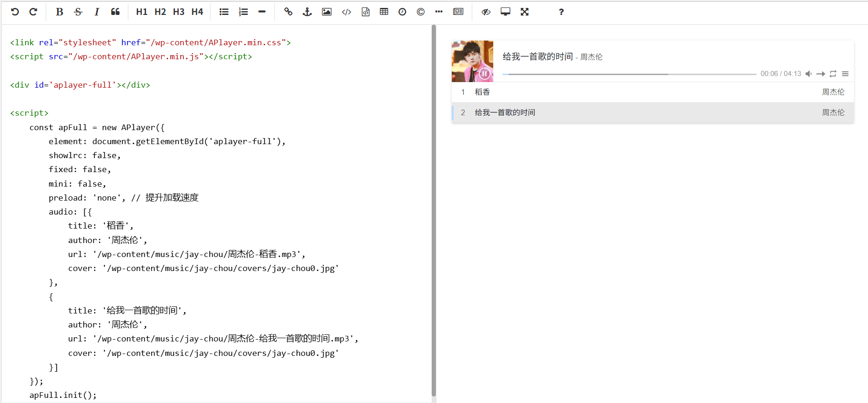Toggle live preview watching (crossed eye icon)
Viewport: 868px width, 403px height.
[x=486, y=12]
